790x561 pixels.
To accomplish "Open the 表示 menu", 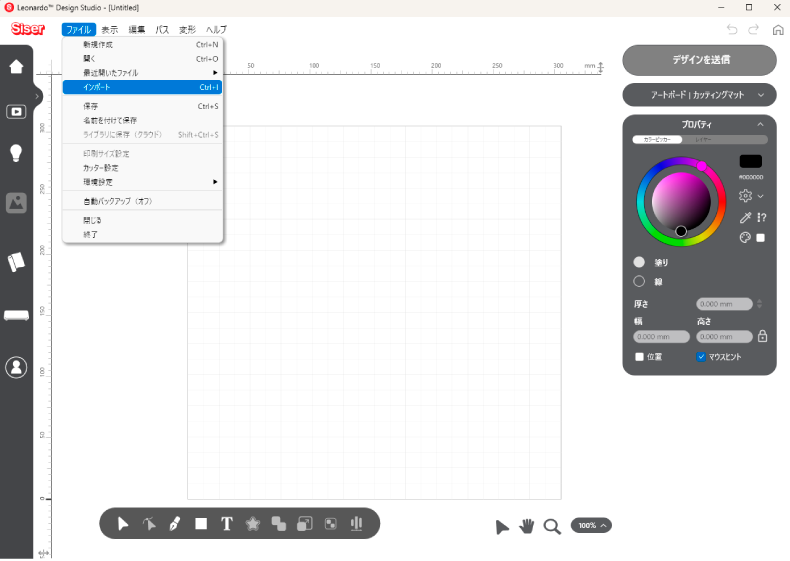I will point(109,30).
